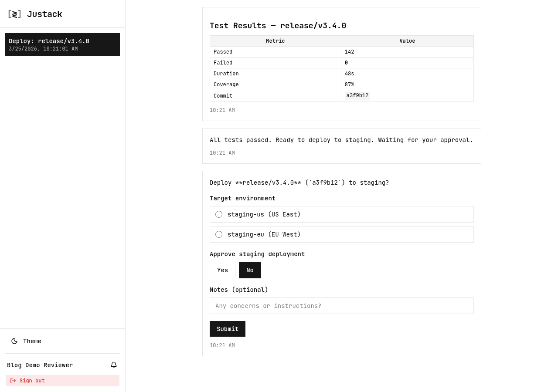Click the Sign out label text

(x=32, y=381)
